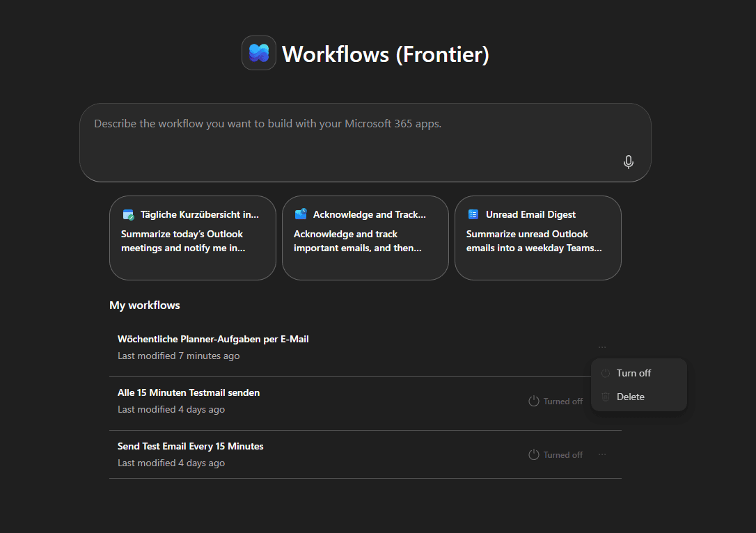This screenshot has height=533, width=756.
Task: Click the mail icon on Acknowledge and Track card
Action: point(301,214)
